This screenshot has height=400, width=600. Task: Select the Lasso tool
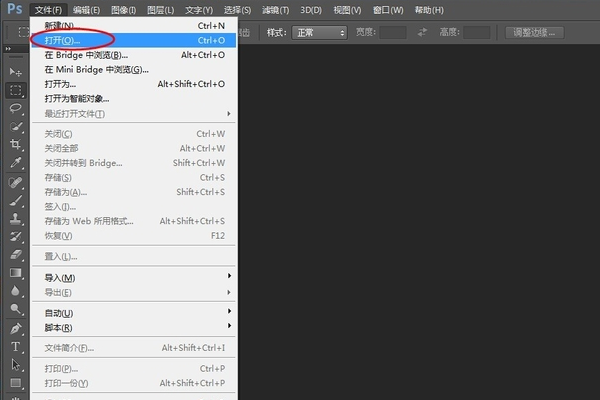[16, 108]
